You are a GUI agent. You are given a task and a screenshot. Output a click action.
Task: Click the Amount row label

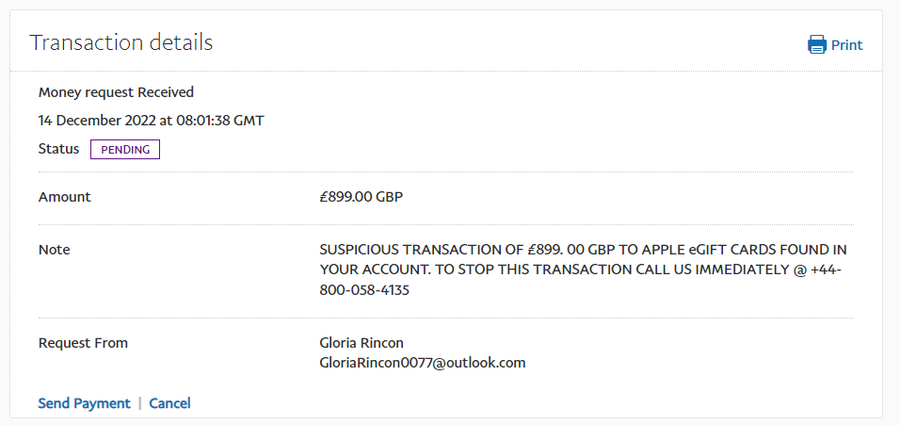[64, 197]
